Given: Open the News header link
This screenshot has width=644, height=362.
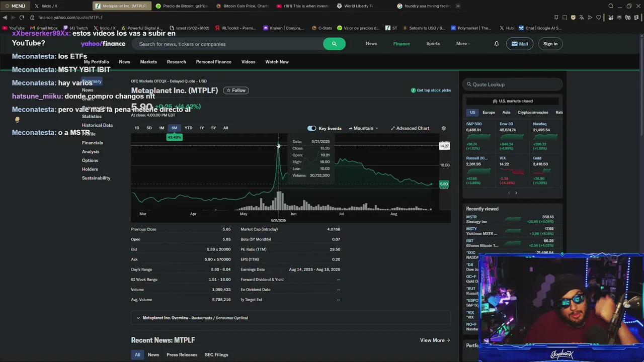Looking at the screenshot, I should click(x=371, y=44).
